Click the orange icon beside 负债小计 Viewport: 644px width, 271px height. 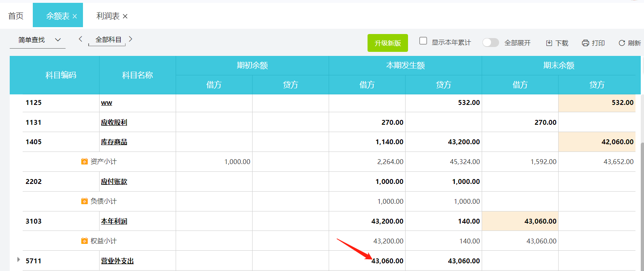click(x=85, y=201)
